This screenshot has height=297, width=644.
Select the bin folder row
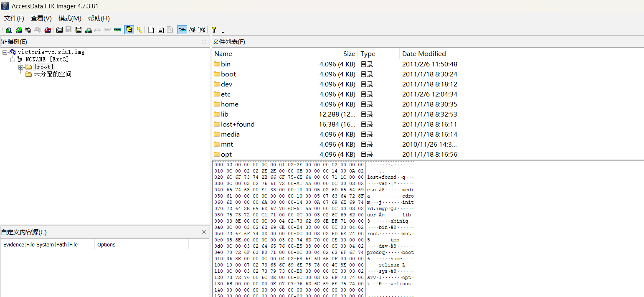click(x=337, y=64)
